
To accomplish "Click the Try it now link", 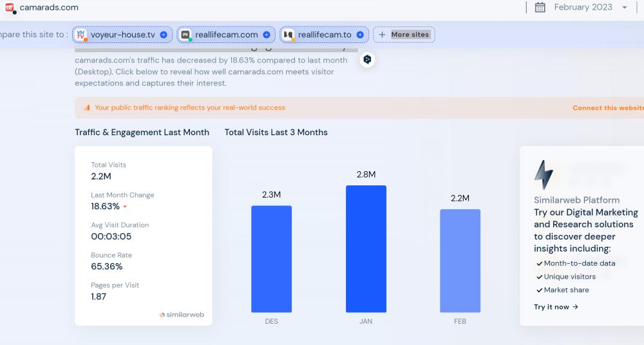I will (x=556, y=307).
